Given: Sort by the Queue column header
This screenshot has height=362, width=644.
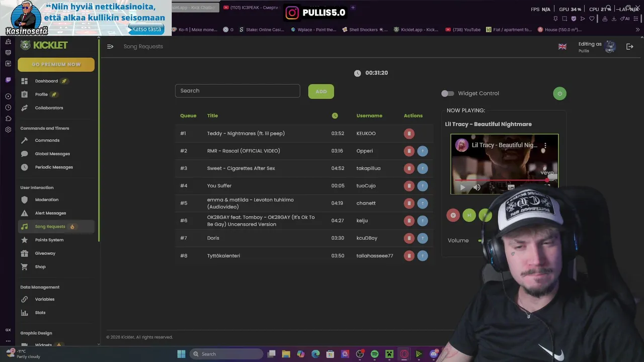Looking at the screenshot, I should 188,116.
